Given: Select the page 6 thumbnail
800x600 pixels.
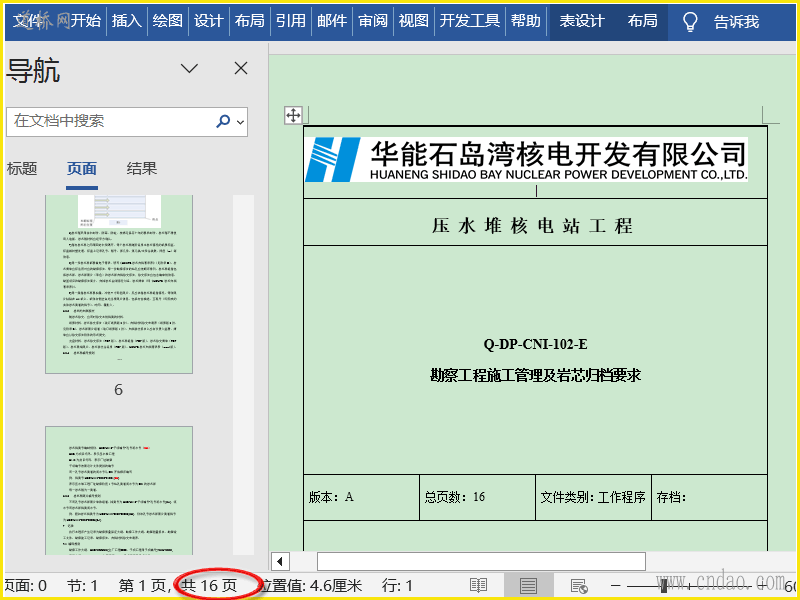Looking at the screenshot, I should tap(119, 284).
